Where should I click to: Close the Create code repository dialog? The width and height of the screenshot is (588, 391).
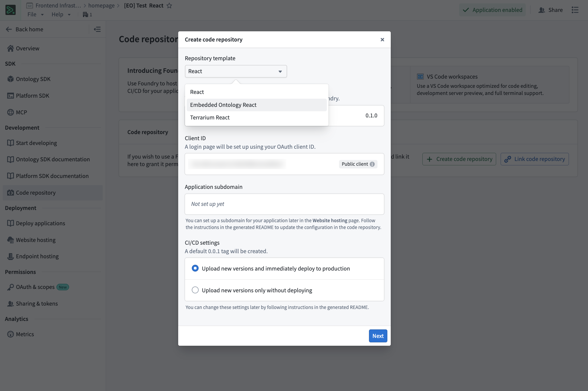(x=382, y=40)
